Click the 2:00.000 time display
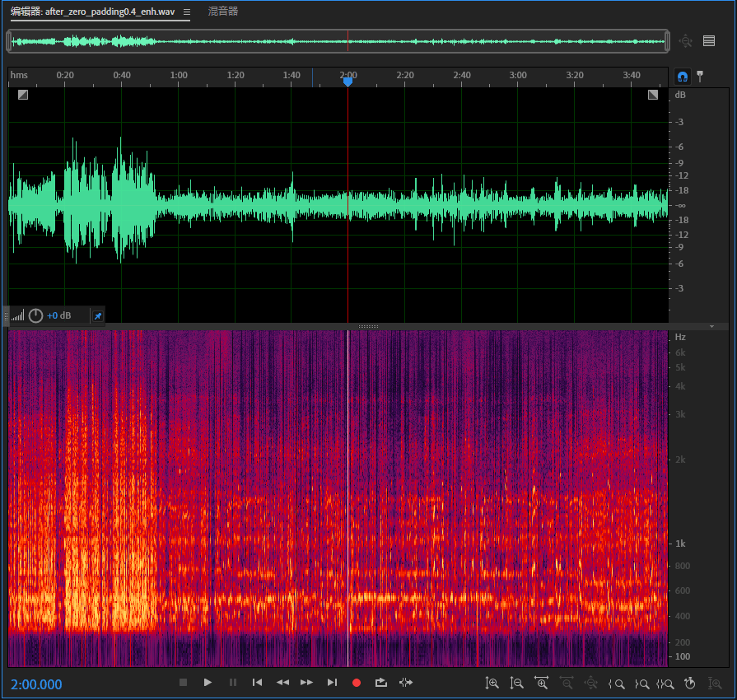 pos(35,684)
